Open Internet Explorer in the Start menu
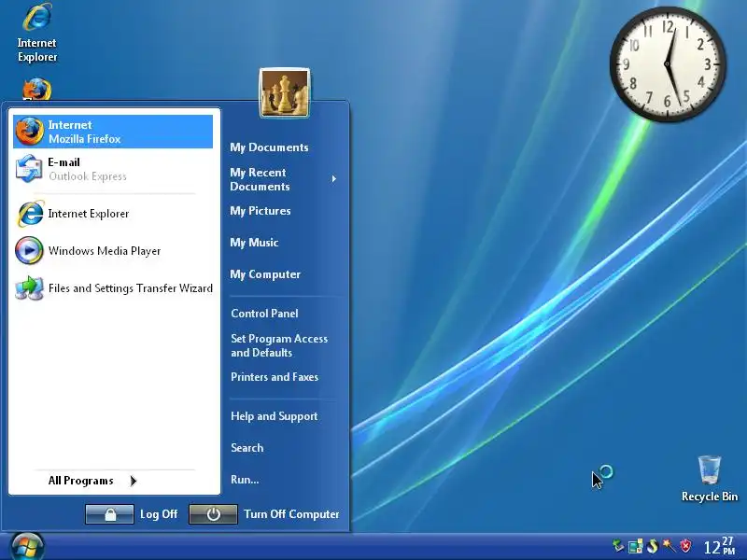The image size is (747, 560). [113, 214]
